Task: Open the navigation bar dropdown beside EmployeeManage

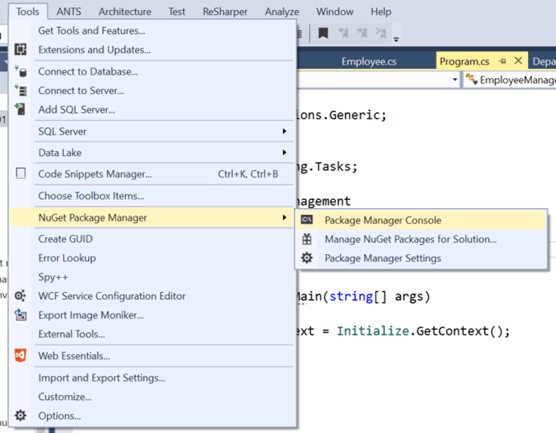Action: (x=455, y=80)
